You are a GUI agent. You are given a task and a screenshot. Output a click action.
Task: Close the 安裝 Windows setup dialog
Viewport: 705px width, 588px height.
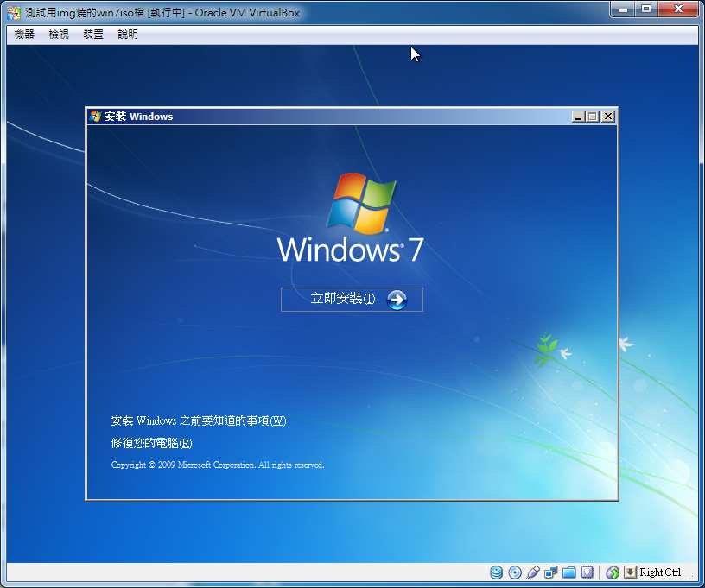[x=608, y=117]
